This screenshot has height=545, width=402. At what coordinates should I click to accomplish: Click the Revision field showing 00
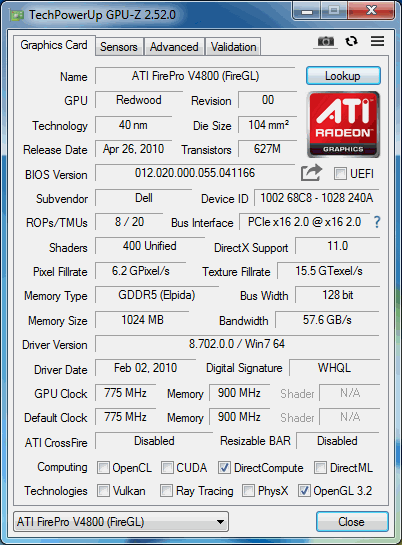(x=268, y=100)
